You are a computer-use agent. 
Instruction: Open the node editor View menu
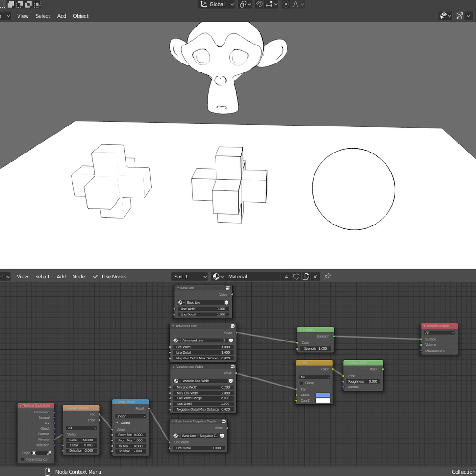click(22, 277)
